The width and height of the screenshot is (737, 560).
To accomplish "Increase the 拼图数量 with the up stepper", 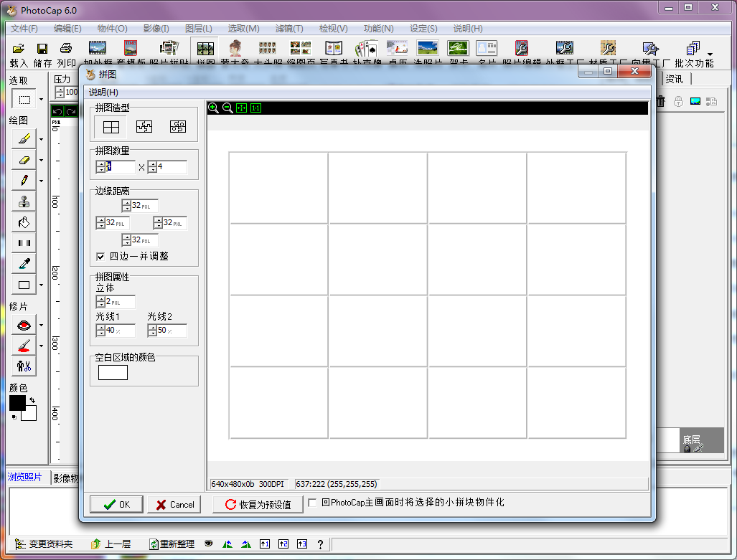I will (x=100, y=163).
